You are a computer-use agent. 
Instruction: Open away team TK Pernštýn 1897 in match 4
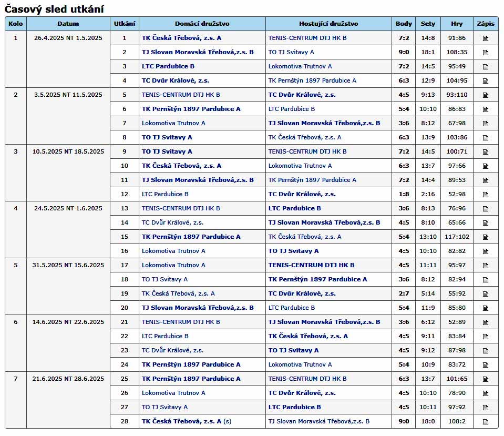[x=312, y=80]
